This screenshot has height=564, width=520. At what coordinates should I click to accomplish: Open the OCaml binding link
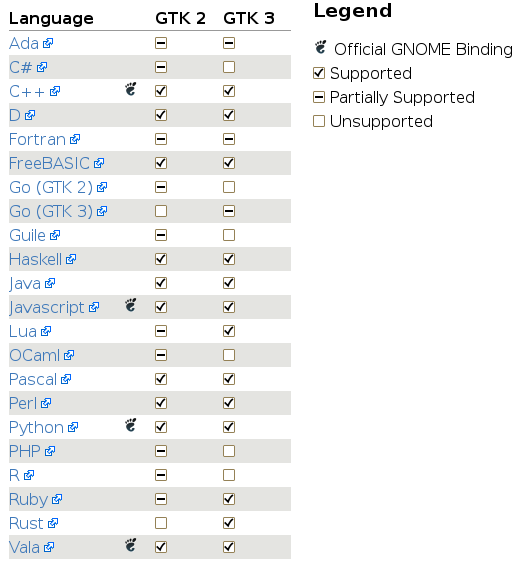(x=35, y=355)
